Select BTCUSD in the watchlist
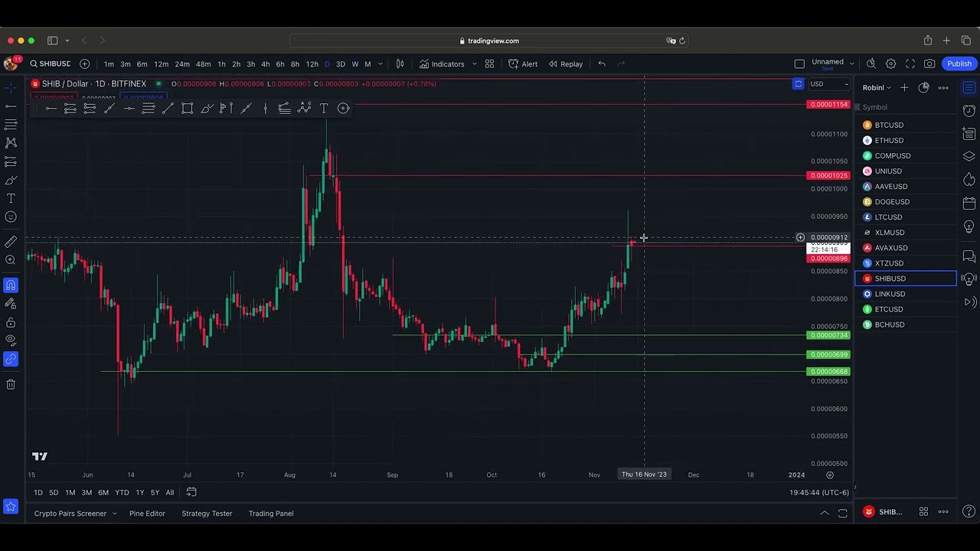The image size is (980, 551). [x=906, y=126]
